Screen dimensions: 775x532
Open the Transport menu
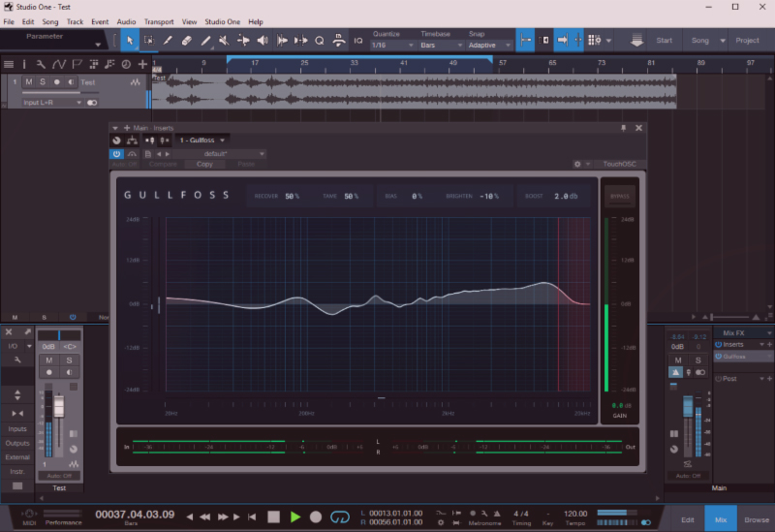[159, 21]
